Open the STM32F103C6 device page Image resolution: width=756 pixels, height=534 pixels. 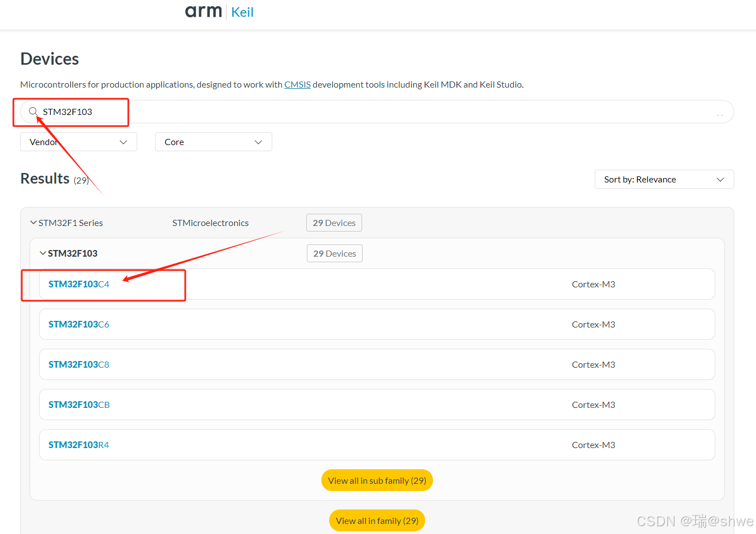pos(79,324)
